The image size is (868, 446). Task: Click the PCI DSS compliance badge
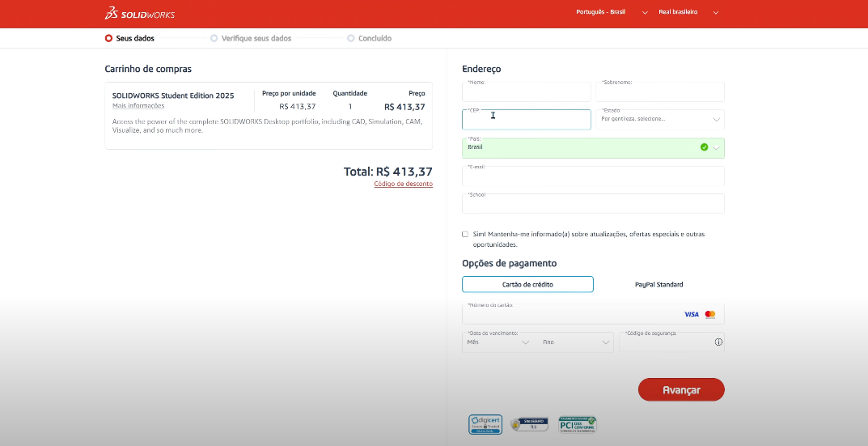click(x=578, y=424)
